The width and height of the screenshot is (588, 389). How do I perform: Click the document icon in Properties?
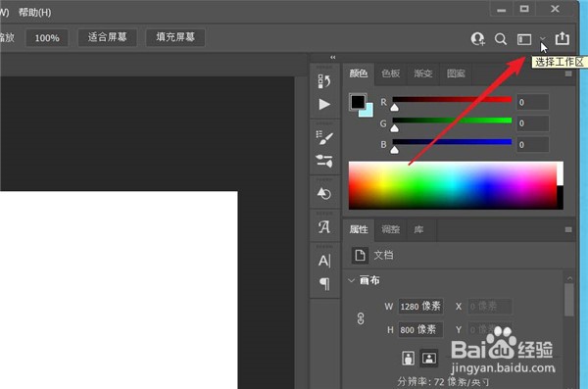360,255
